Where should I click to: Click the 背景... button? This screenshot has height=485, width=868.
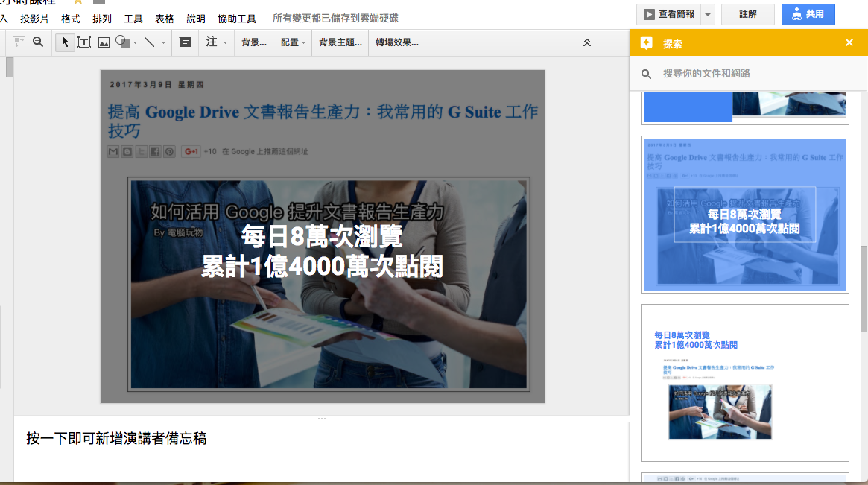pos(254,42)
